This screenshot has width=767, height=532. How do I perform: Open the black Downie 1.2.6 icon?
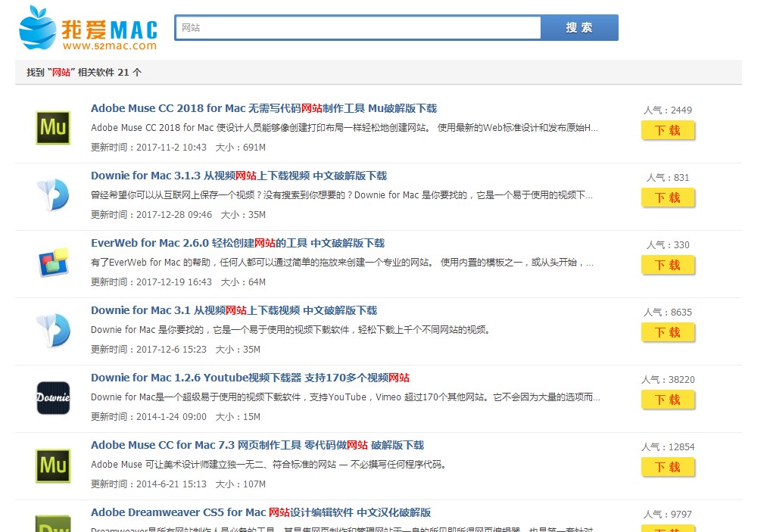click(x=53, y=397)
